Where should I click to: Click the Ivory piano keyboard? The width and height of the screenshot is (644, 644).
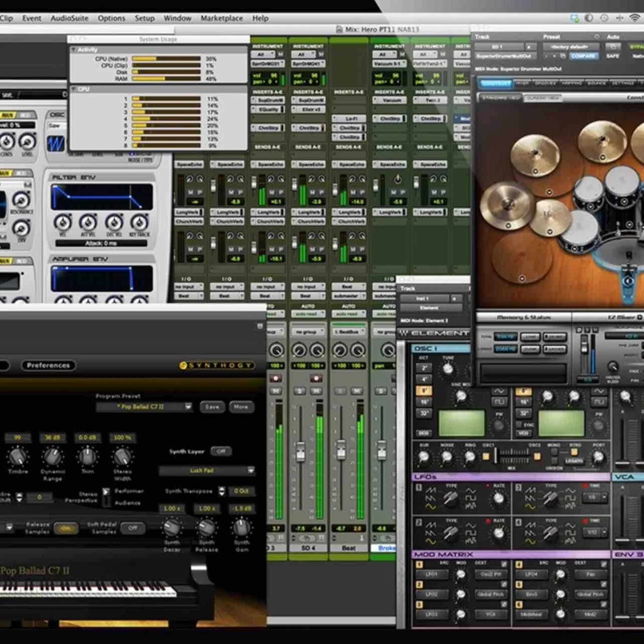(x=88, y=589)
